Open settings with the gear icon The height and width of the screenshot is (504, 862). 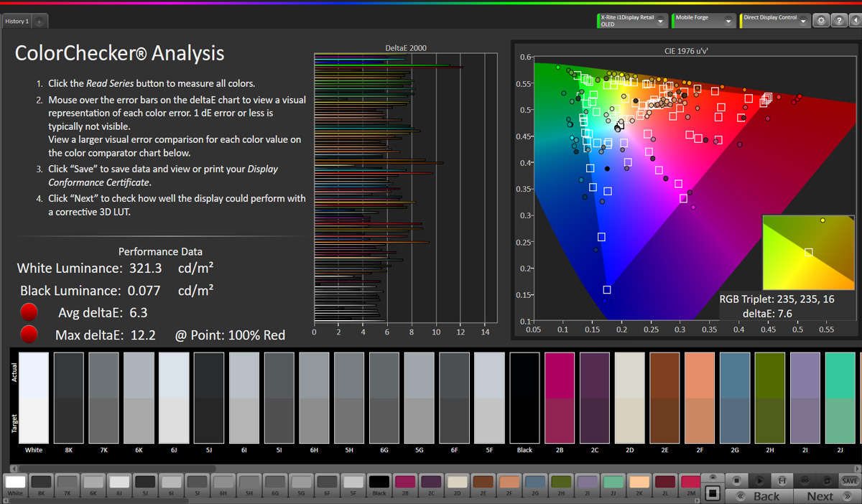pos(820,21)
